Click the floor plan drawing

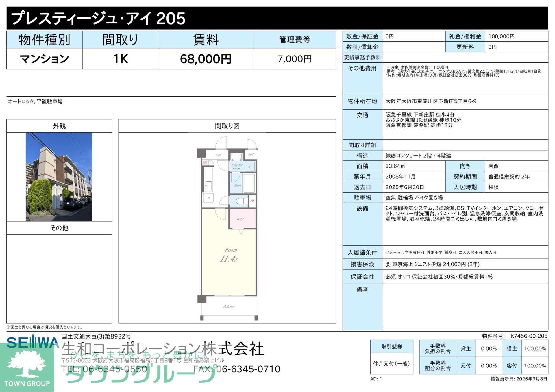tap(227, 229)
